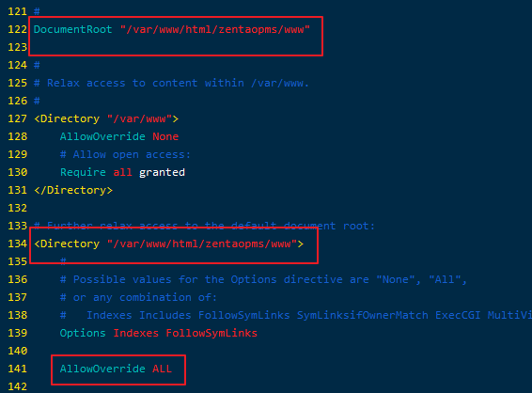
Task: Click the Require keyword on line 130
Action: (83, 172)
